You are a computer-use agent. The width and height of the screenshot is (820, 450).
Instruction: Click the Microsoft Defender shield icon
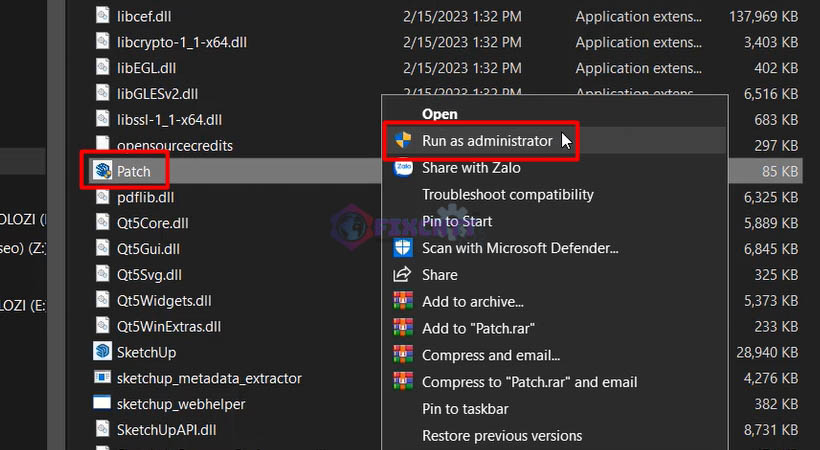pos(403,248)
